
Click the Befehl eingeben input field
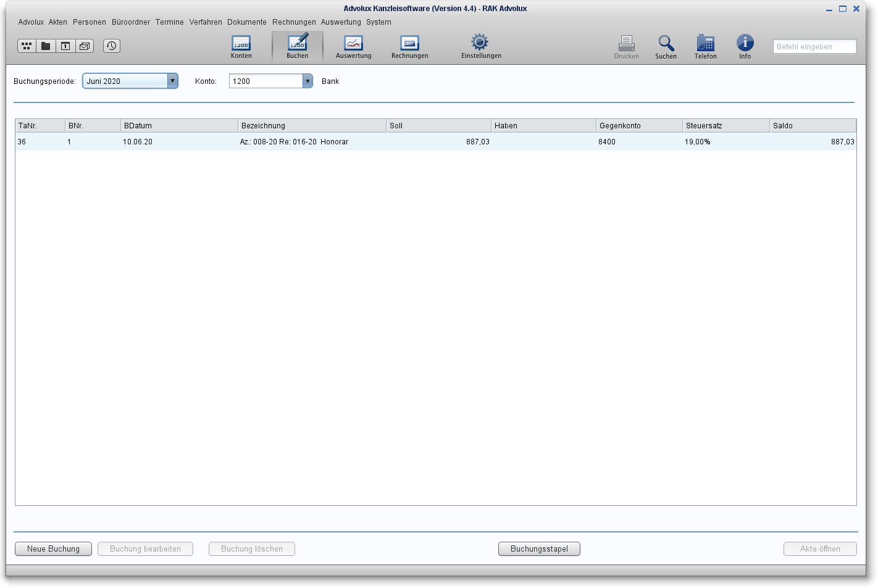(x=814, y=46)
